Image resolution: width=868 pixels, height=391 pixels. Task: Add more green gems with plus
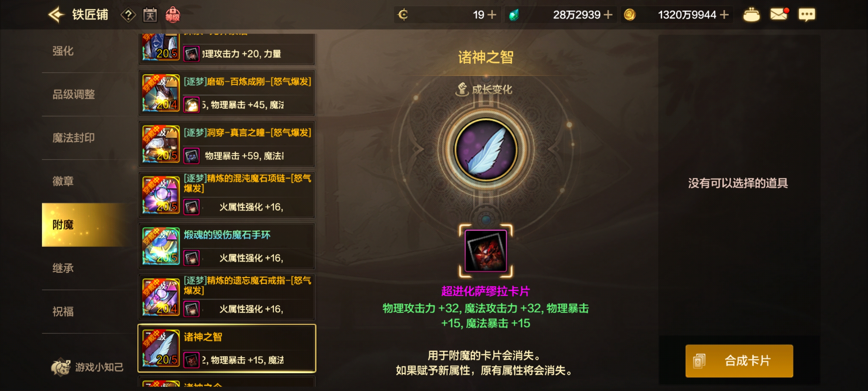point(608,15)
